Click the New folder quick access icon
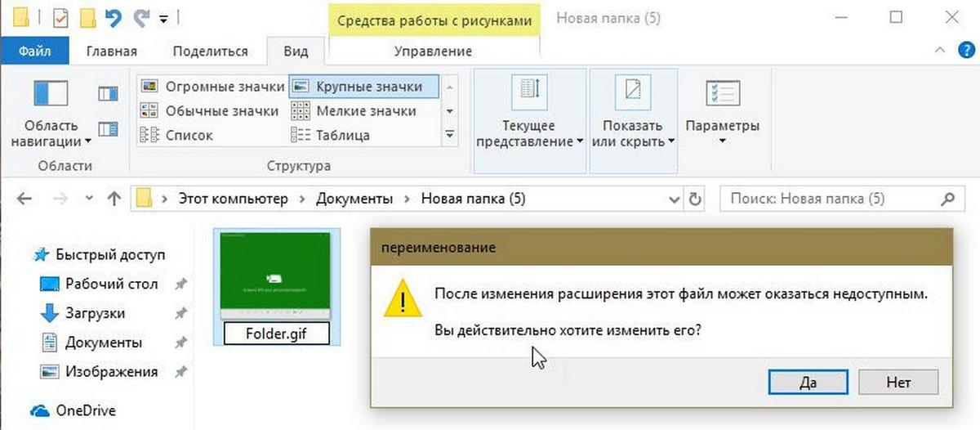Viewport: 980px width, 430px height. [x=88, y=16]
